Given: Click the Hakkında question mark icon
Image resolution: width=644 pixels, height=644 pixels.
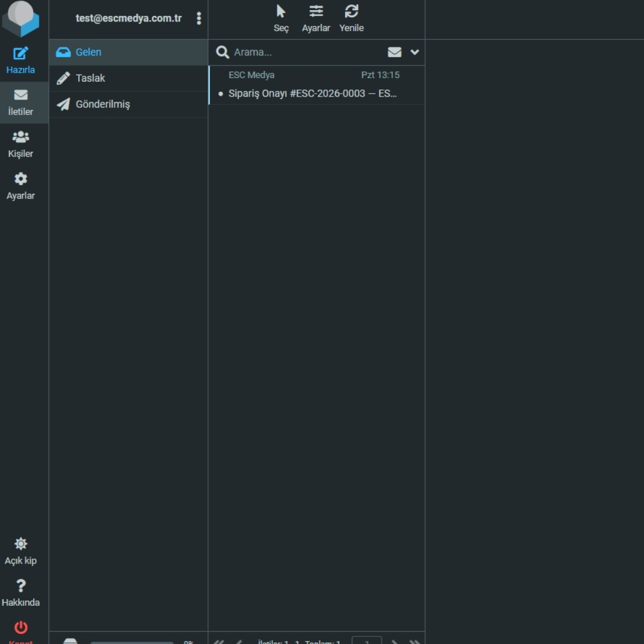Looking at the screenshot, I should click(21, 586).
